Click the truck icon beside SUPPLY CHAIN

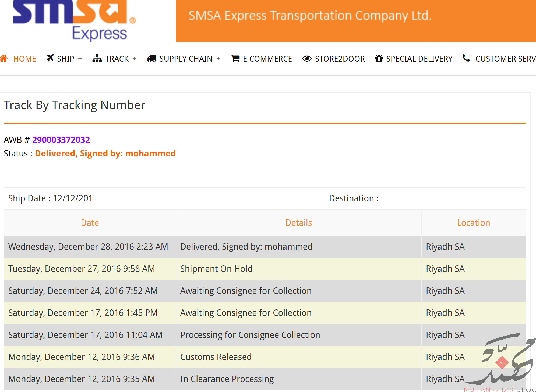[152, 58]
